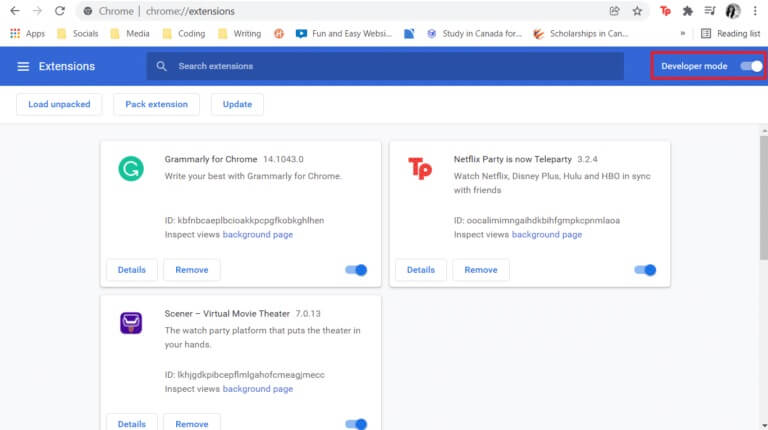Click the share page icon in address bar

click(614, 11)
